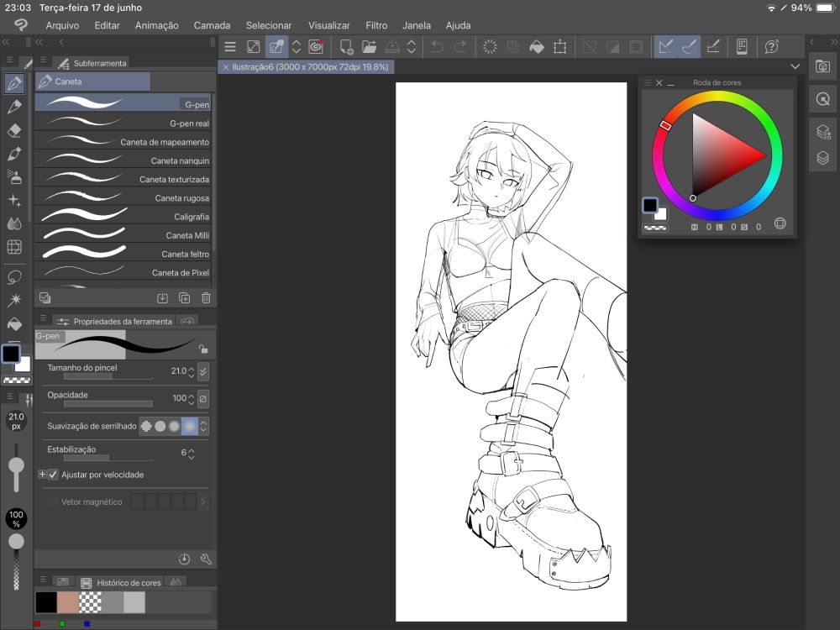The height and width of the screenshot is (630, 840).
Task: Expand the Ajustar por velocidade plus button
Action: tap(42, 475)
